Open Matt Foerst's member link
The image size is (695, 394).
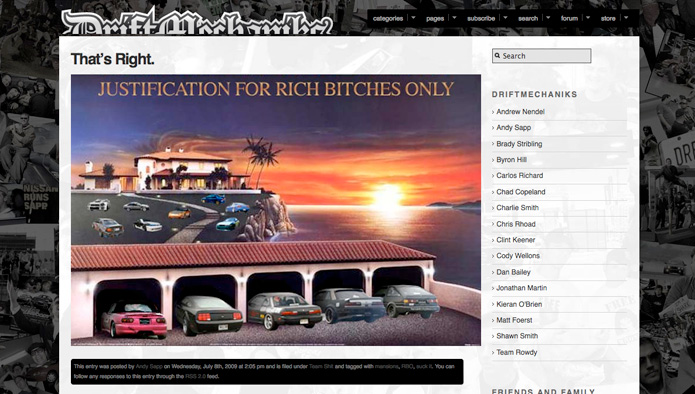(x=514, y=320)
